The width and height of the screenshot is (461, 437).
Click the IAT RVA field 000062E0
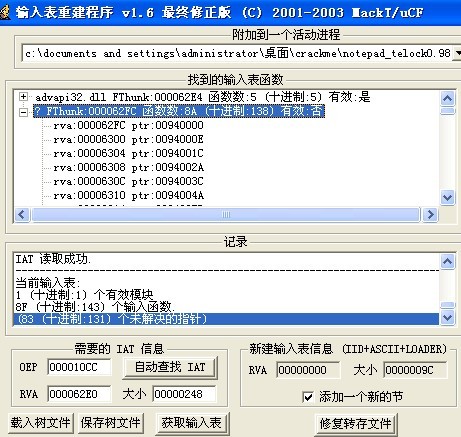79,394
